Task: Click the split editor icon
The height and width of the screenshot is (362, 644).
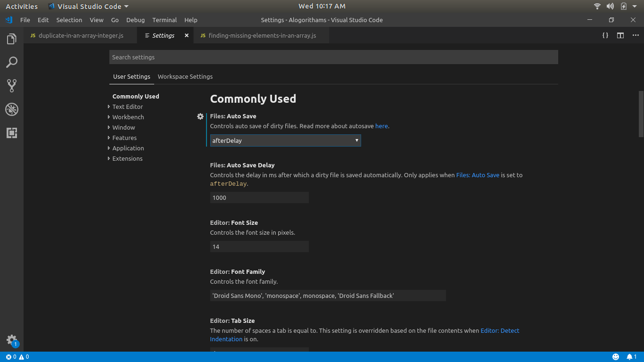Action: [620, 35]
